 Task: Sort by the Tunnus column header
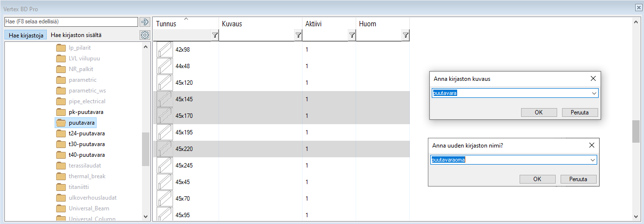click(x=166, y=24)
